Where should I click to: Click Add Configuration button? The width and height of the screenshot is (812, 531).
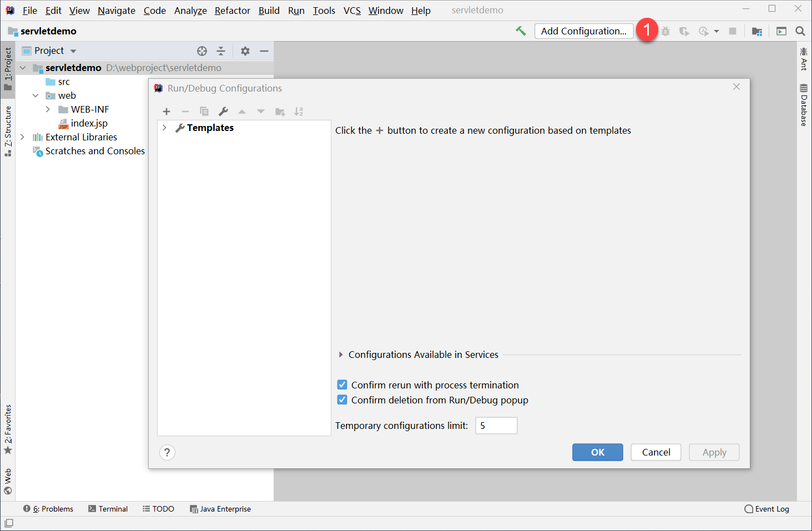coord(584,31)
